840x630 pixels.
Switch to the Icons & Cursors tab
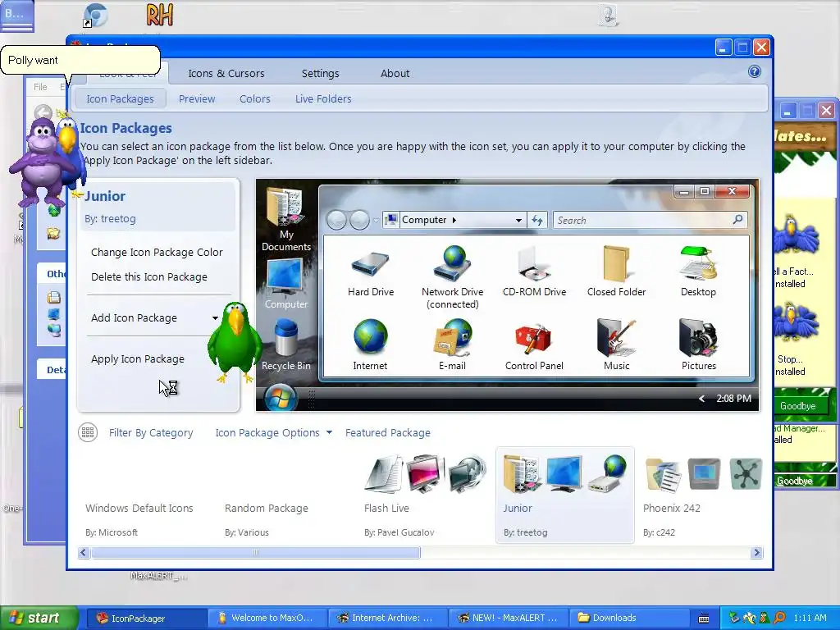coord(226,73)
